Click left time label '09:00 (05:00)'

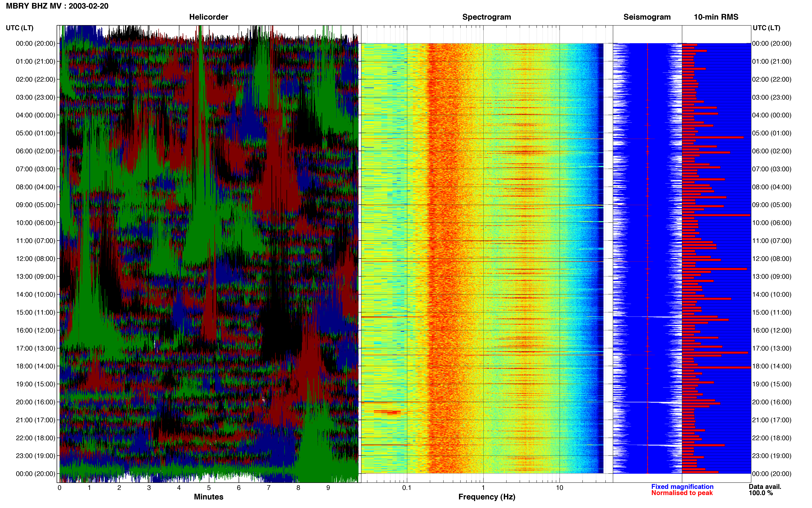pyautogui.click(x=36, y=205)
